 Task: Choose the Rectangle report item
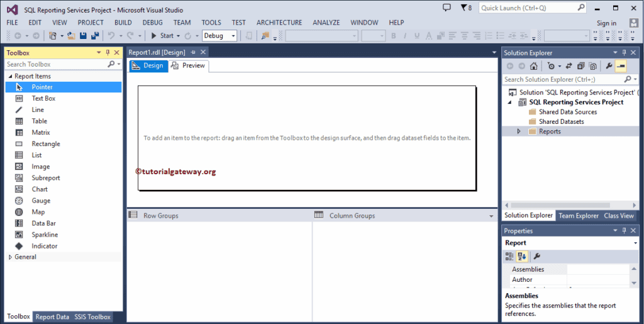click(64, 143)
